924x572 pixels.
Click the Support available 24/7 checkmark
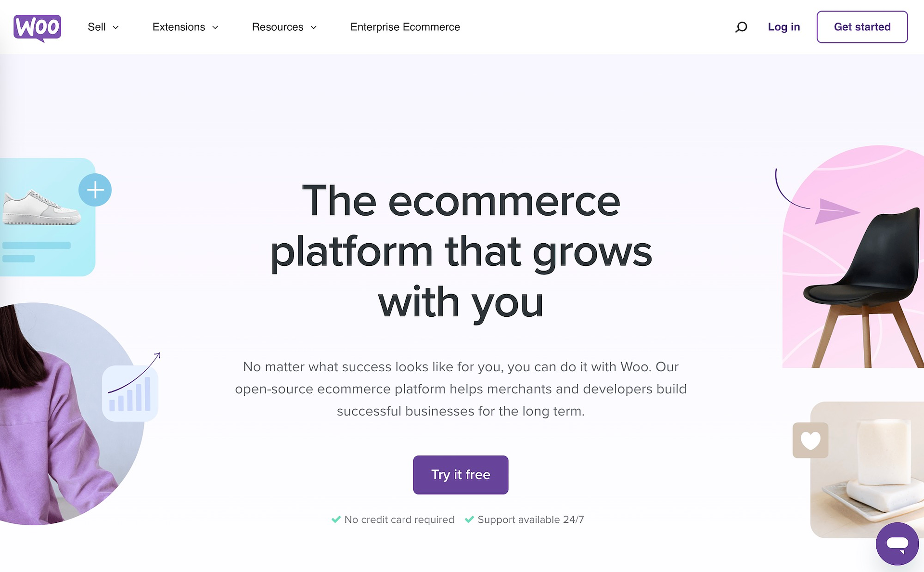pyautogui.click(x=471, y=520)
